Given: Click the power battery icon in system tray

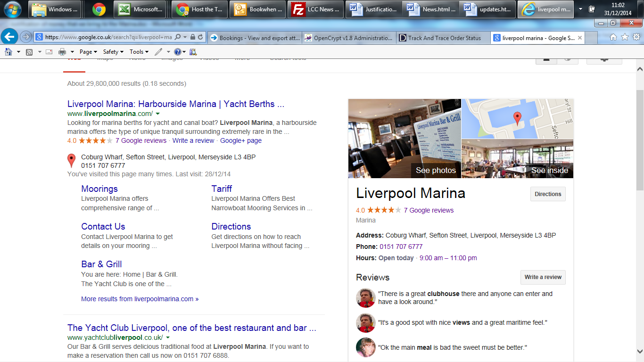Looking at the screenshot, I should pos(592,9).
